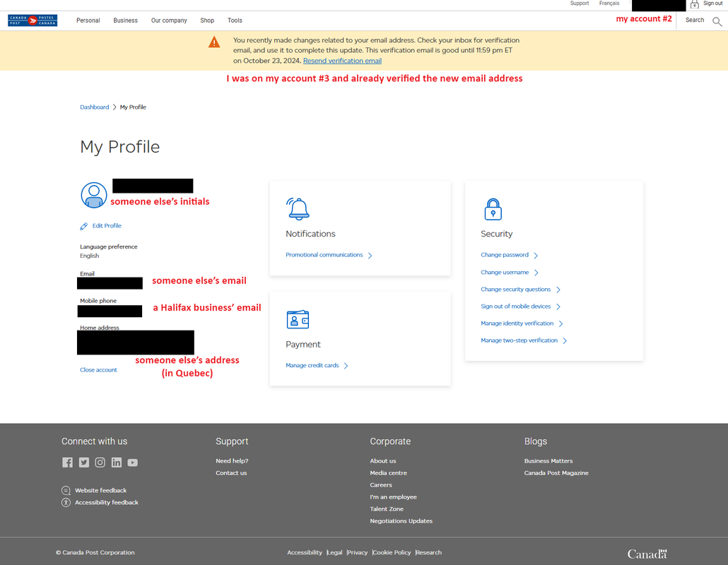Open Promotional communications link
This screenshot has width=728, height=565.
click(x=324, y=255)
